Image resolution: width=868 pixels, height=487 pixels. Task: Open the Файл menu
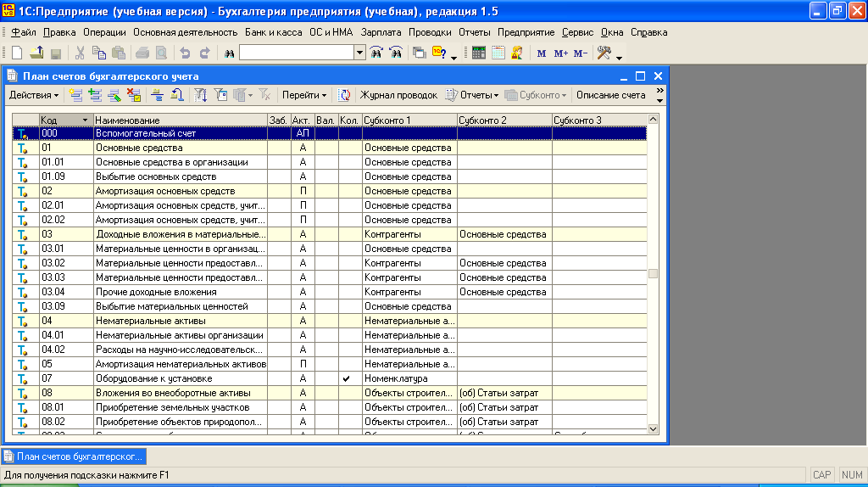tap(23, 32)
